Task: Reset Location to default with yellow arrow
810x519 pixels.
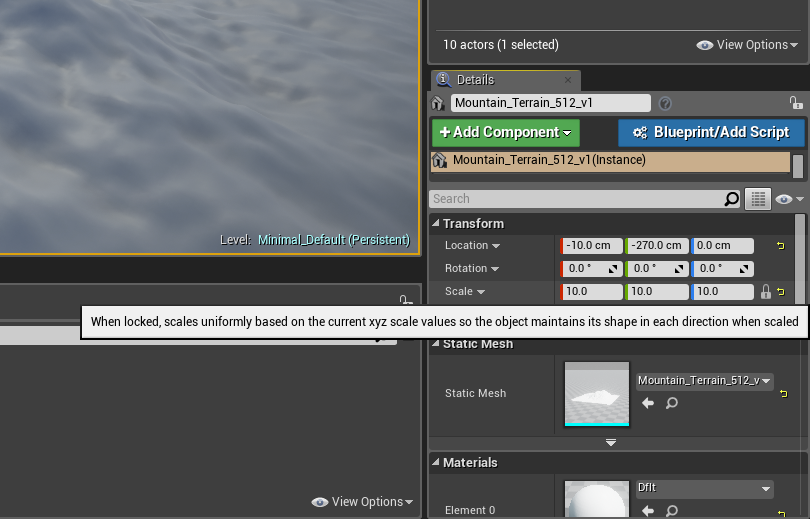Action: tap(781, 246)
